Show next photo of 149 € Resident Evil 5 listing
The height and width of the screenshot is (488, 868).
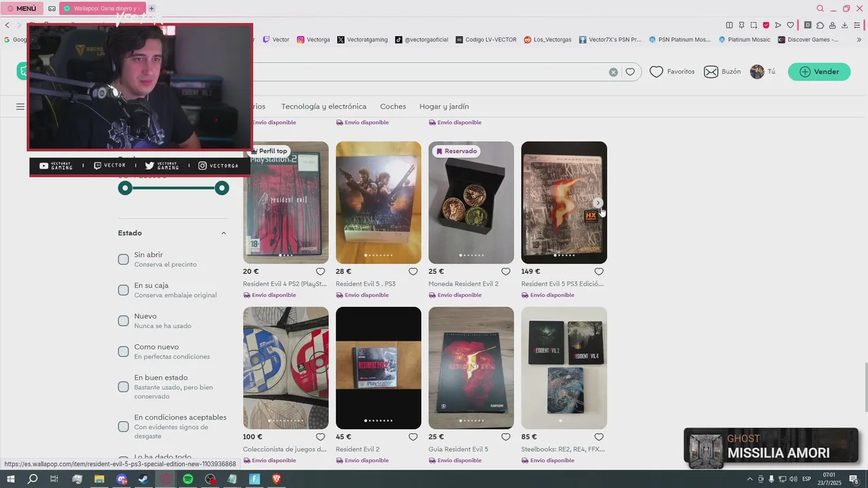pyautogui.click(x=597, y=203)
